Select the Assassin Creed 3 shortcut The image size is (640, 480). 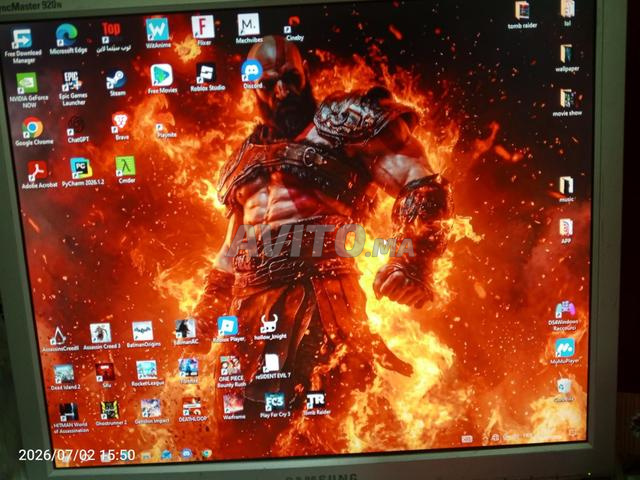click(100, 333)
